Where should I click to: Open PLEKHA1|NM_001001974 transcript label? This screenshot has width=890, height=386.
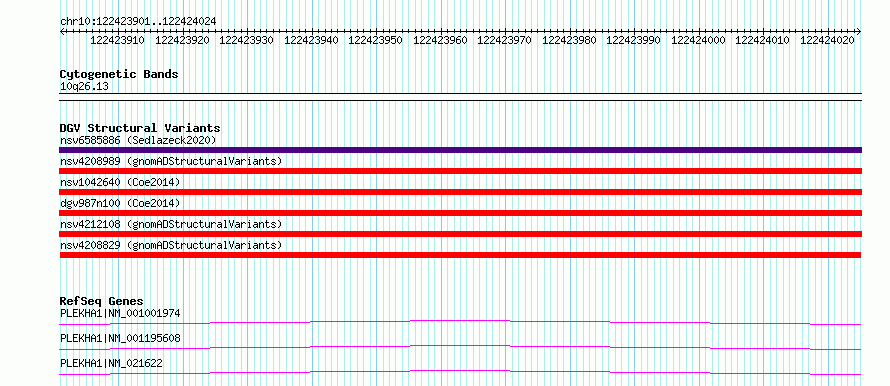tap(120, 313)
